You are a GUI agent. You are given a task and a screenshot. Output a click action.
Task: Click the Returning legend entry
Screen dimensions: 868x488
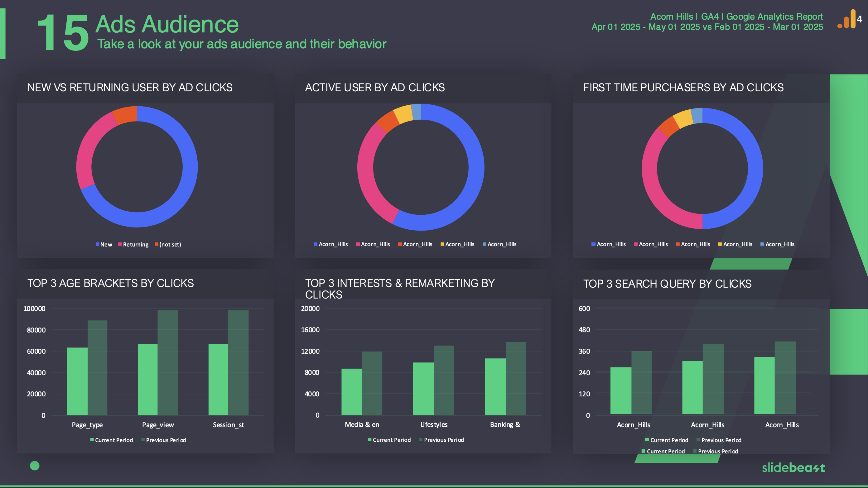click(x=133, y=245)
